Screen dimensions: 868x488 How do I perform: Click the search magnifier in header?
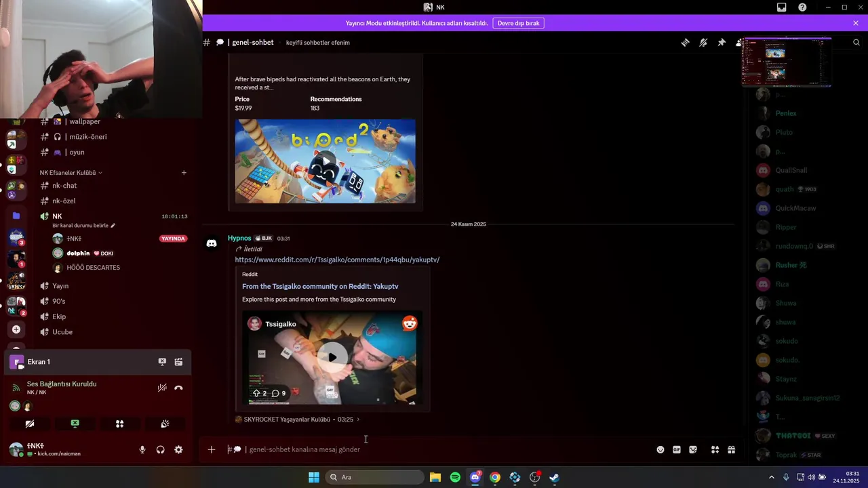coord(856,43)
